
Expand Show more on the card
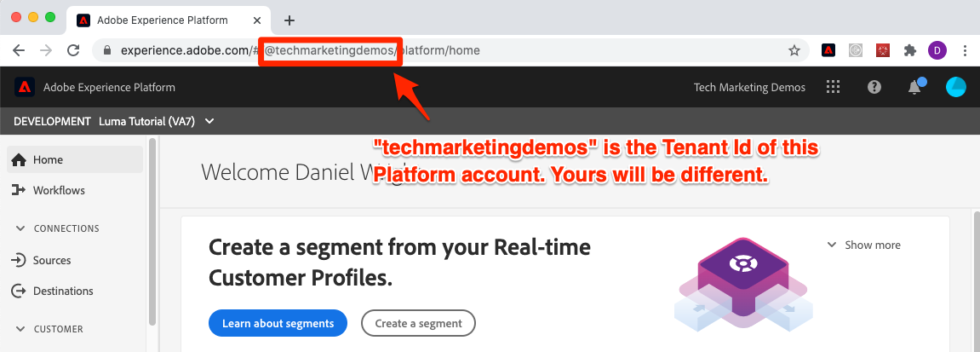tap(863, 245)
